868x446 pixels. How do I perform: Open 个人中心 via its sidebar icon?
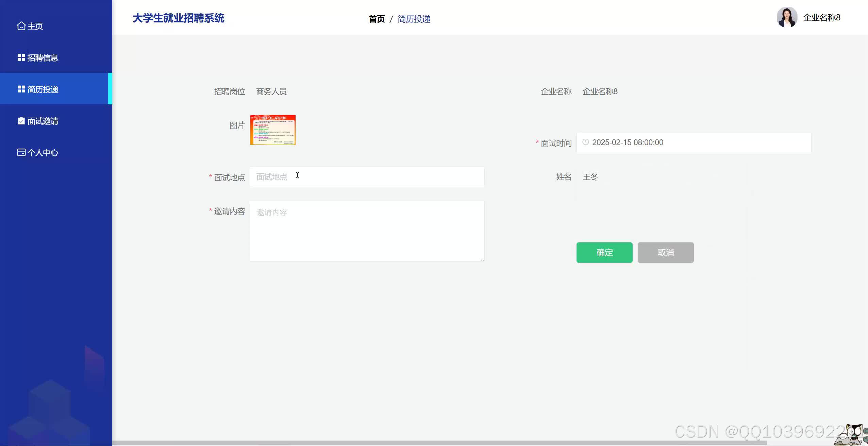(21, 152)
